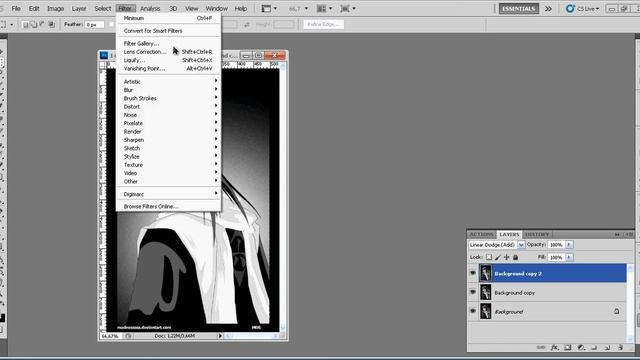The height and width of the screenshot is (360, 640).
Task: Open the status bar info arrow
Action: (x=220, y=336)
